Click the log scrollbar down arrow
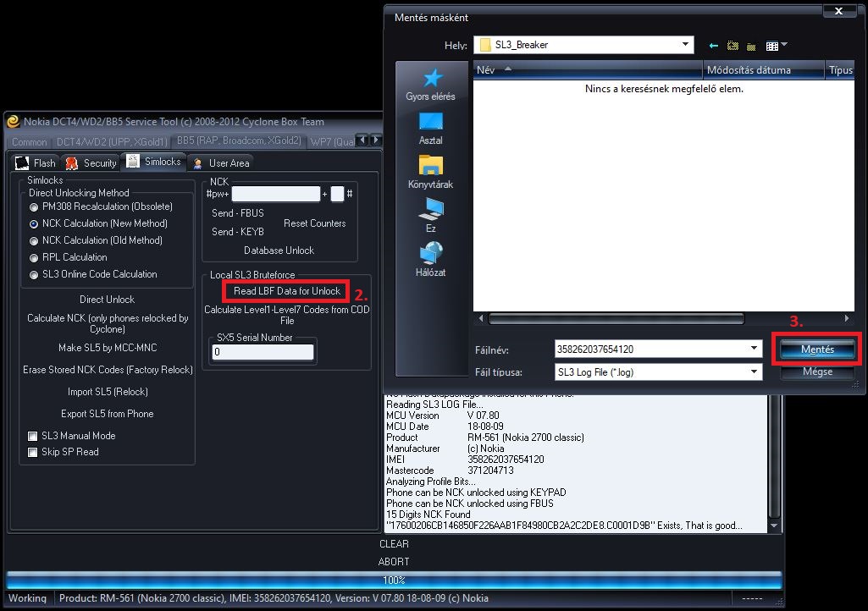Screen dimensions: 868x611 coord(774,526)
